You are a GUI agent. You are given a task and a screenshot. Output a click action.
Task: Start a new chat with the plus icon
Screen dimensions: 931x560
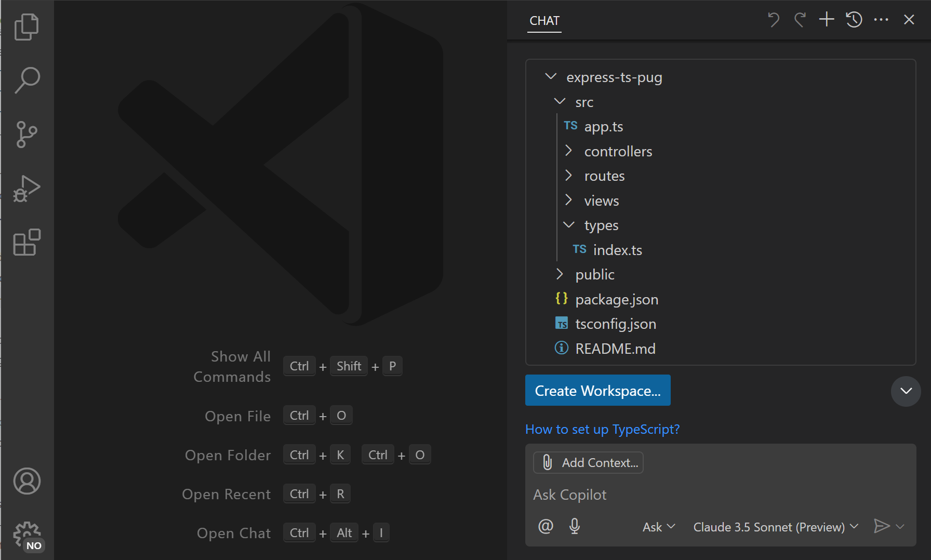point(826,19)
